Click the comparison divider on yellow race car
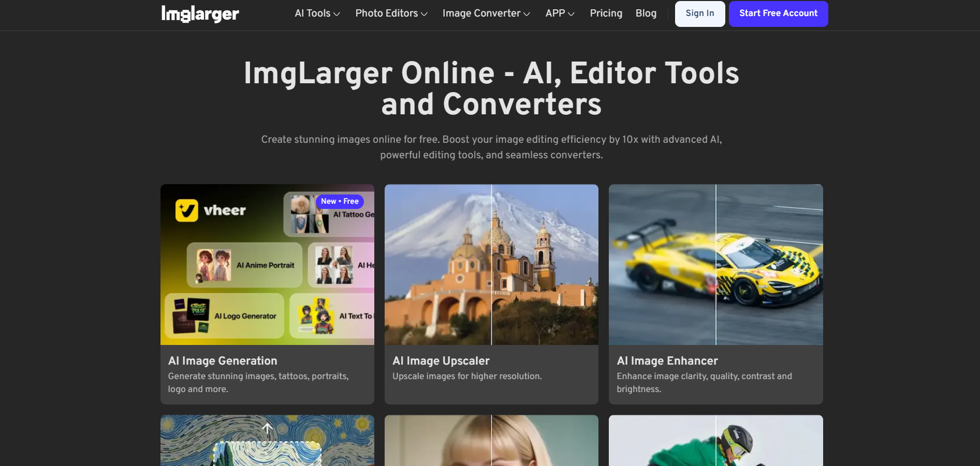 point(716,265)
